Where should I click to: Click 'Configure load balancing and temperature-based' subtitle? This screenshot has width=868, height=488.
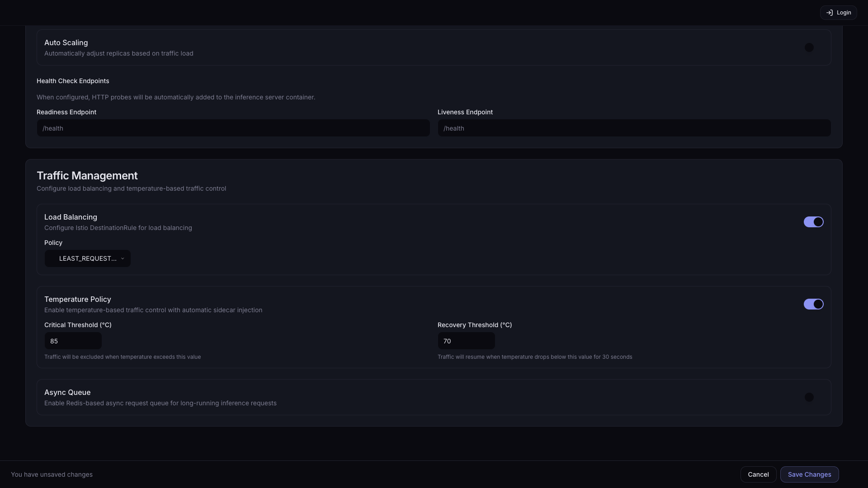pyautogui.click(x=131, y=188)
